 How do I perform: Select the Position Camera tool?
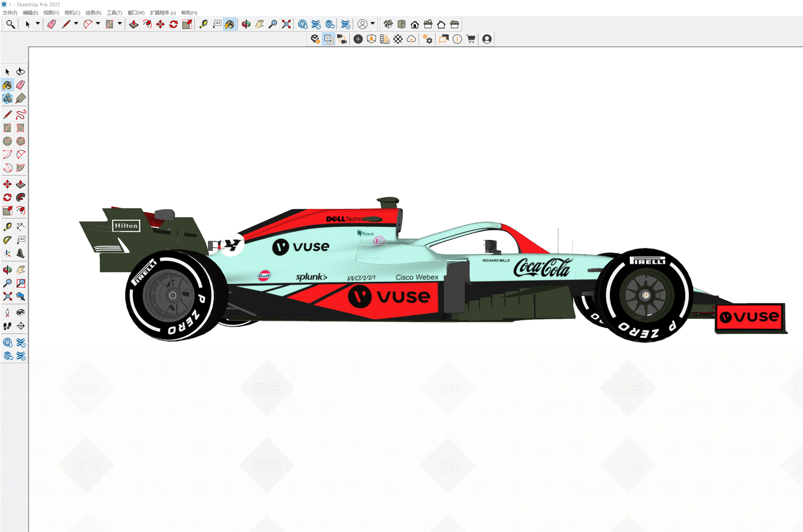(8, 313)
